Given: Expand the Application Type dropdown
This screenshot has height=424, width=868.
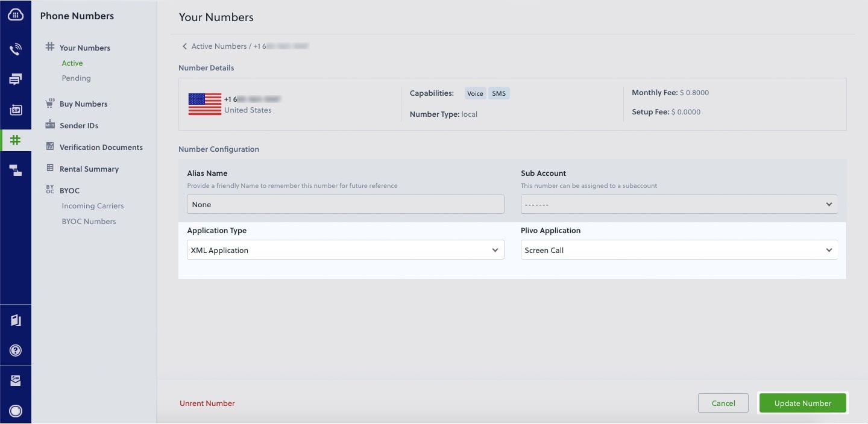Looking at the screenshot, I should [345, 249].
